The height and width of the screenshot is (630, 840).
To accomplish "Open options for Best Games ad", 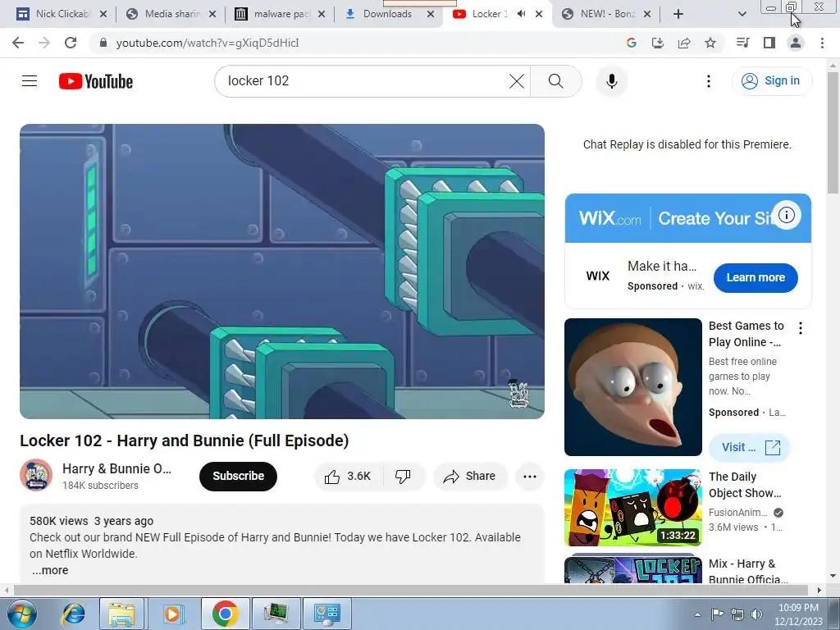I will 801,328.
